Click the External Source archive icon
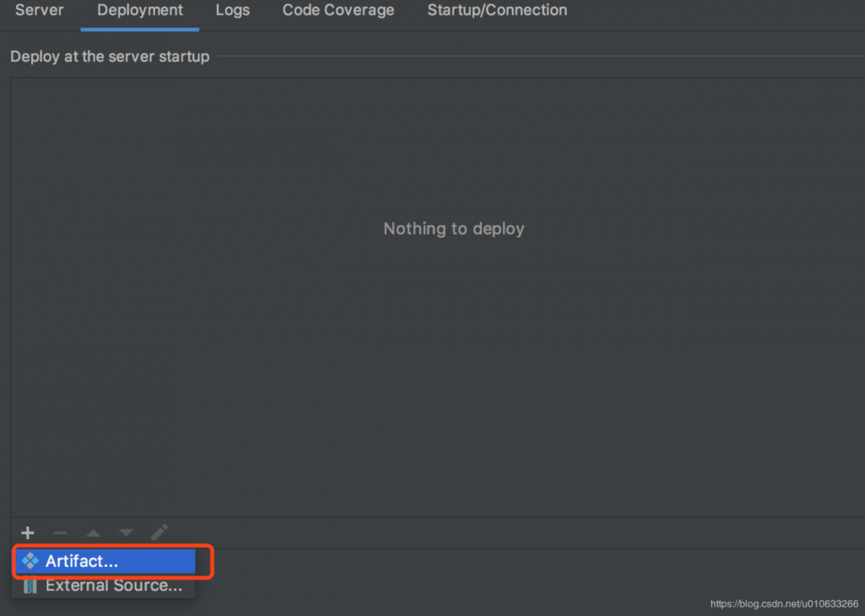Viewport: 865px width, 616px height. click(x=29, y=586)
